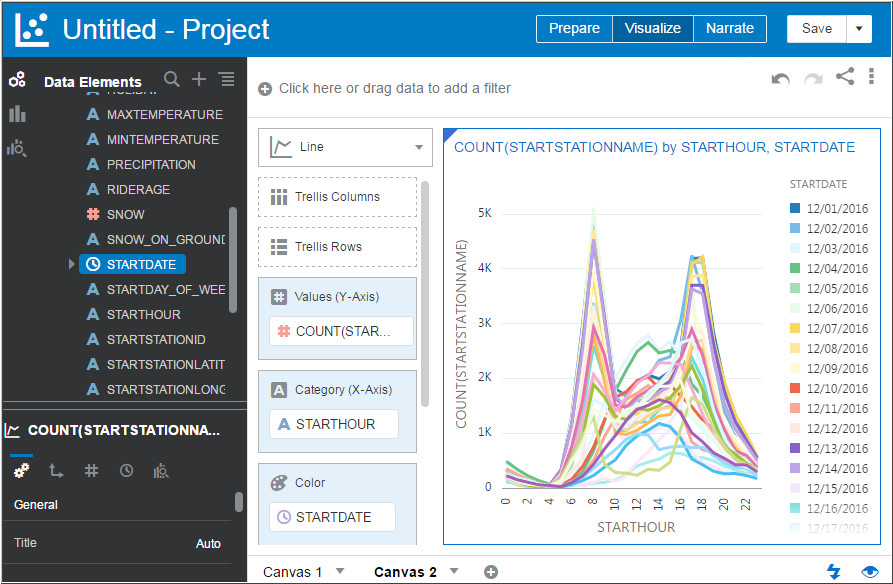Open the Analytics panel icon in sidebar
893x584 pixels.
[x=17, y=148]
